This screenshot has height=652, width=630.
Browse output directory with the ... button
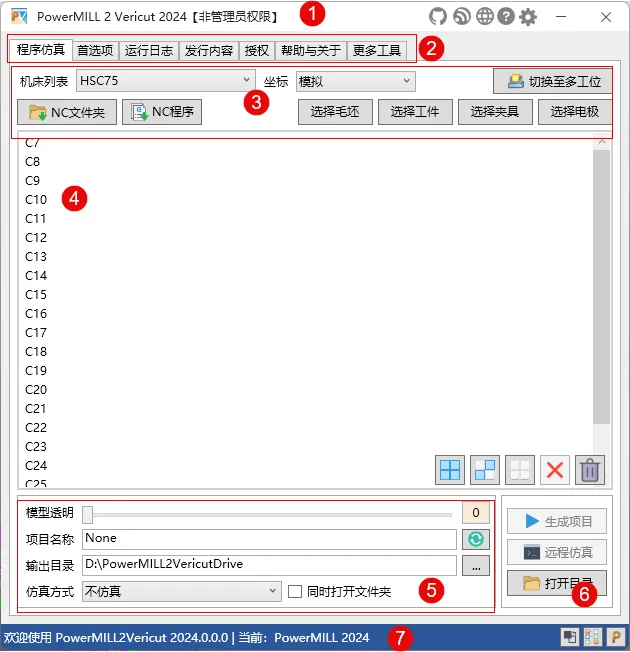(x=476, y=566)
